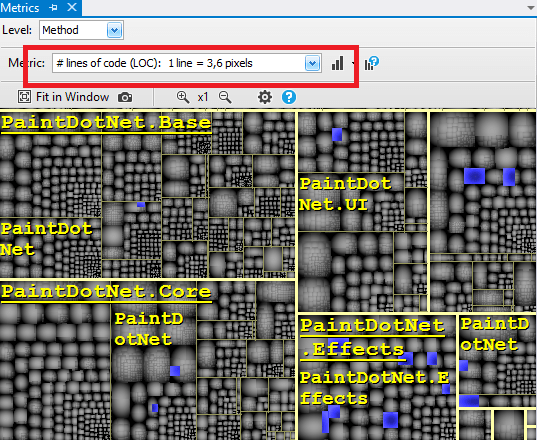Image resolution: width=537 pixels, height=440 pixels.
Task: Close the Metrics panel tab
Action: [x=72, y=7]
